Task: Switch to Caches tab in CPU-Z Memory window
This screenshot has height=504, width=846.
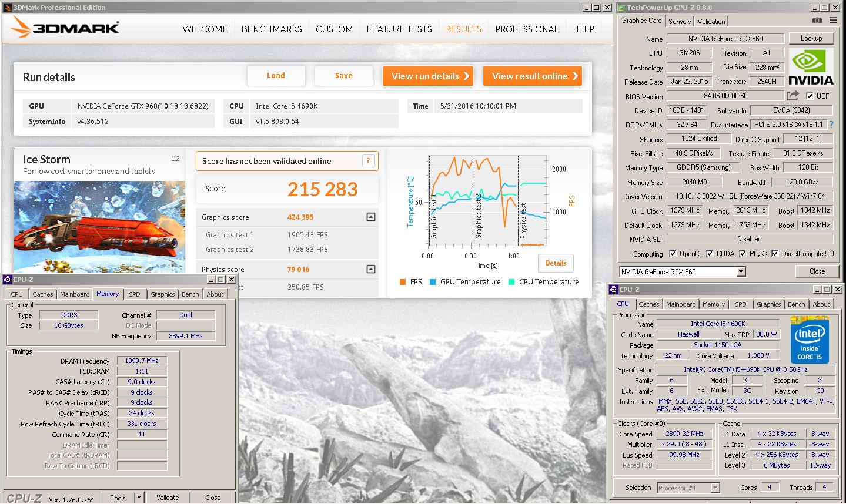Action: (x=42, y=294)
